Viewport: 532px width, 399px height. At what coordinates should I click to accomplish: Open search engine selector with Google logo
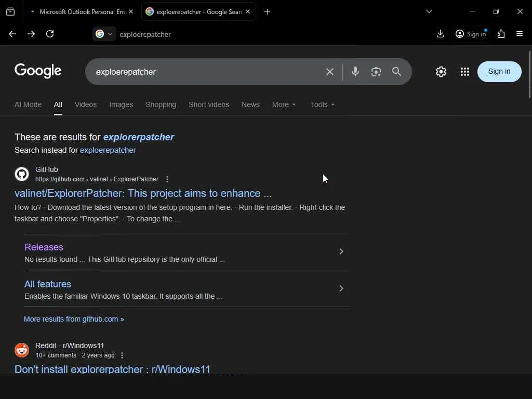[x=104, y=34]
